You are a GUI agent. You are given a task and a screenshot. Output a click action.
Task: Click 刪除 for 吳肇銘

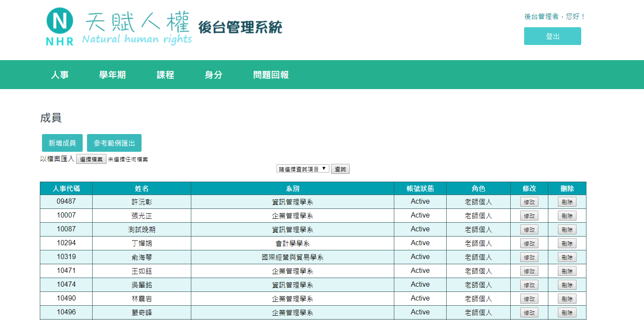(x=567, y=285)
